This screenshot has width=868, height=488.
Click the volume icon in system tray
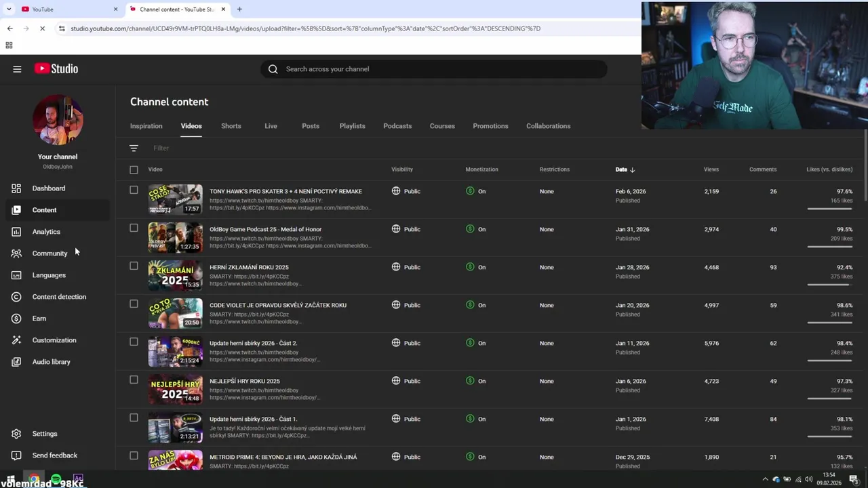coord(808,480)
